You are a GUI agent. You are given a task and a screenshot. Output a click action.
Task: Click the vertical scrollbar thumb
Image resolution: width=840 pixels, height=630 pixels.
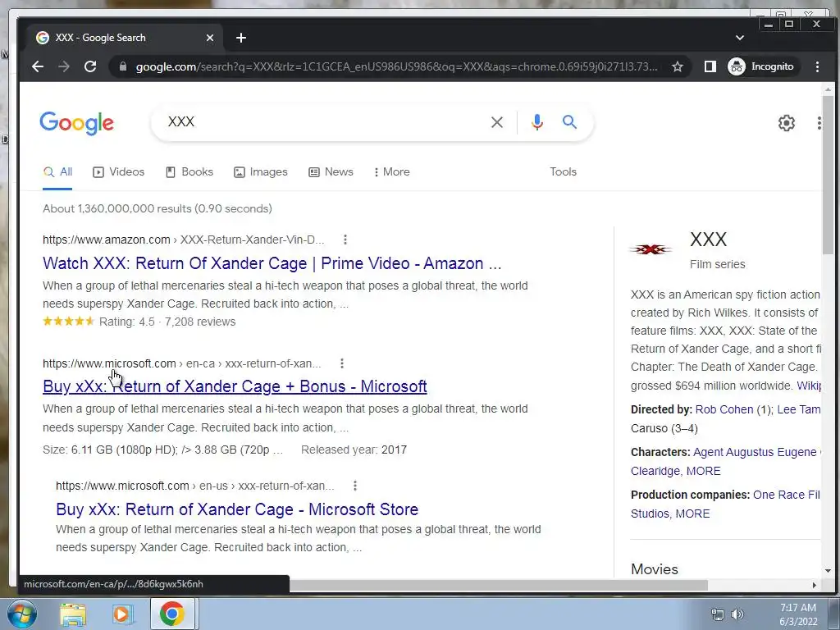829,174
